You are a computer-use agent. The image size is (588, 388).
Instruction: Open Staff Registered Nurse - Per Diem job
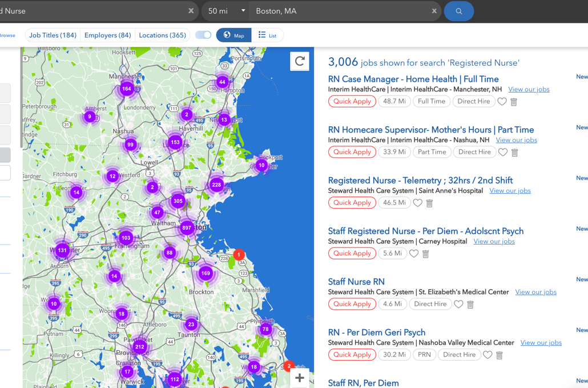tap(426, 231)
